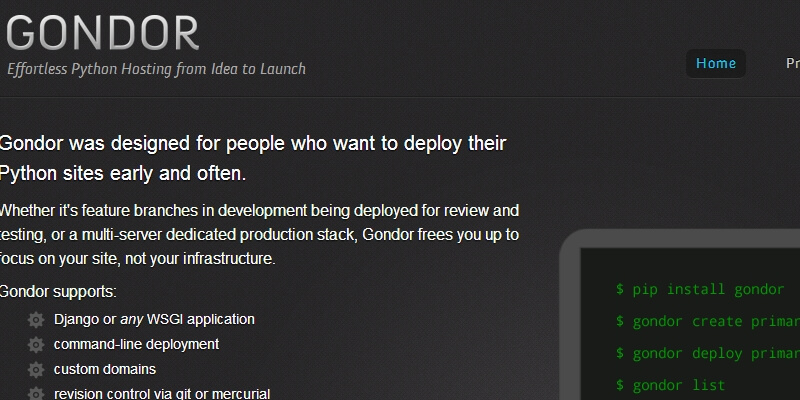Click the '$ gondor deploy' terminal line
The height and width of the screenshot is (400, 800).
(x=708, y=353)
